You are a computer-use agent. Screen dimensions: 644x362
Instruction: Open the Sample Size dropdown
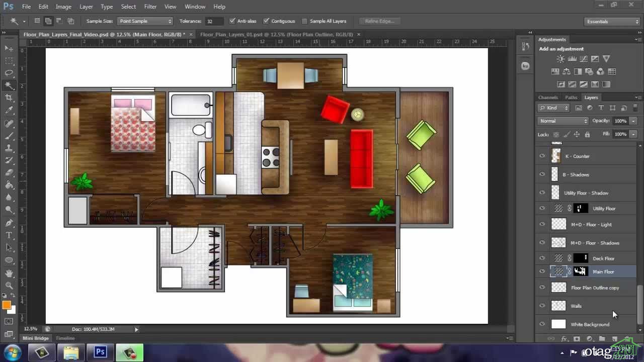pos(145,21)
